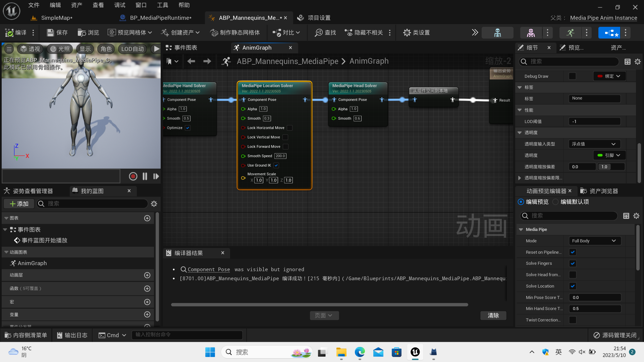The height and width of the screenshot is (362, 644).
Task: Browse to this asset in Content Browser
Action: 88,33
